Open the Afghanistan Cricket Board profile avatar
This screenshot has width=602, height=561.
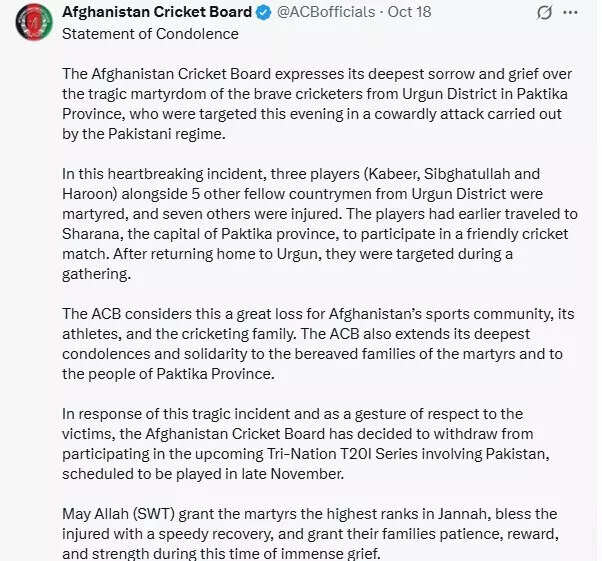(34, 22)
